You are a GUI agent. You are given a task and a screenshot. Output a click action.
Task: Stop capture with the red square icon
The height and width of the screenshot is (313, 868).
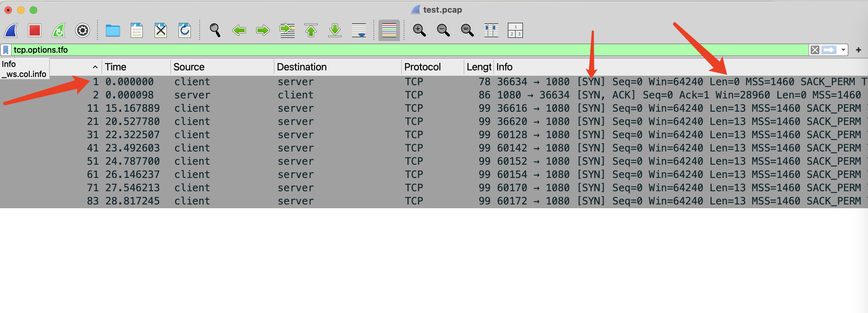coord(35,30)
